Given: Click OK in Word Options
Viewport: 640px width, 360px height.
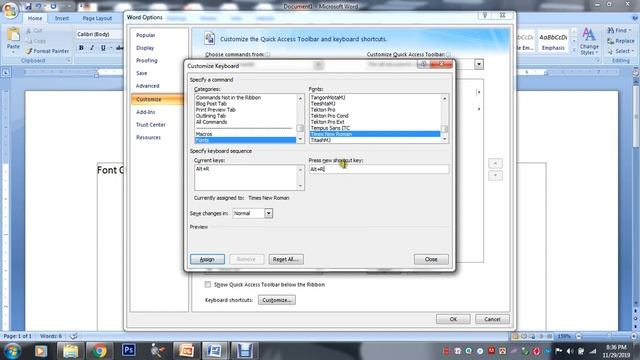Looking at the screenshot, I should 453,319.
